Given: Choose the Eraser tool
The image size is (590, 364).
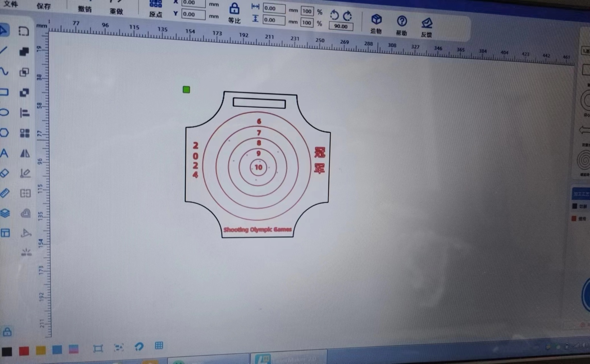Looking at the screenshot, I should tap(4, 173).
